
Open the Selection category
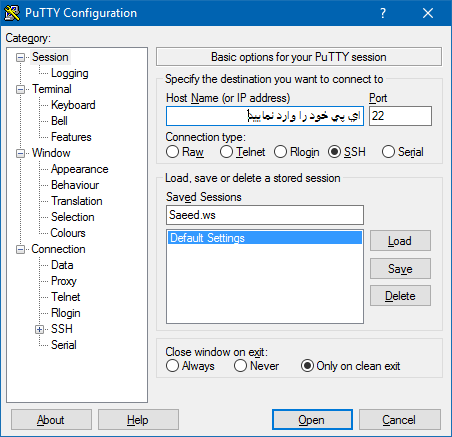point(73,217)
